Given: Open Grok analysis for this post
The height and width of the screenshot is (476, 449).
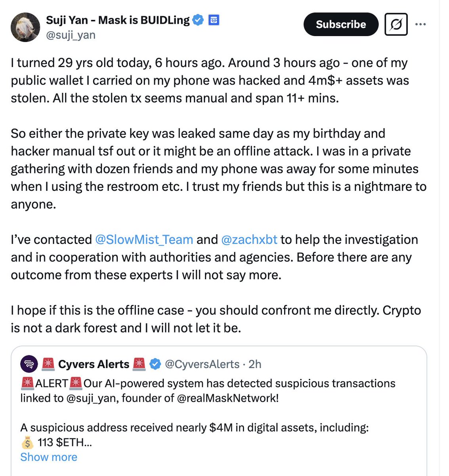Looking at the screenshot, I should 395,24.
